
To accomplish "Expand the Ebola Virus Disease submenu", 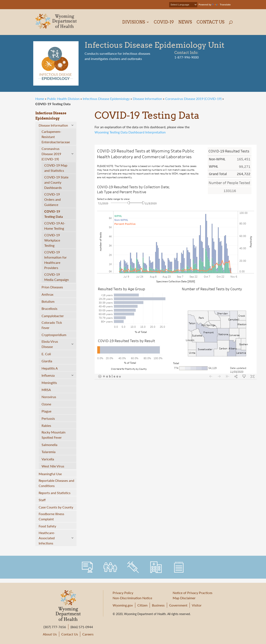I will [x=72, y=344].
